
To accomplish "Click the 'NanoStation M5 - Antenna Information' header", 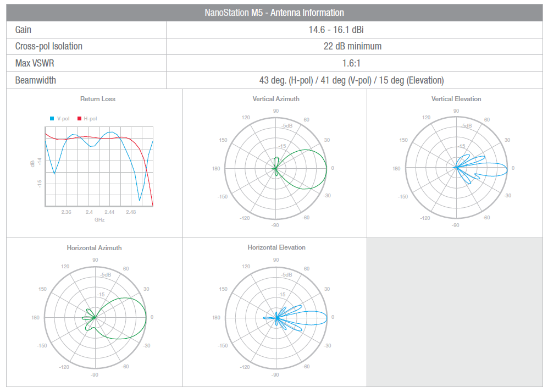I will (x=274, y=13).
